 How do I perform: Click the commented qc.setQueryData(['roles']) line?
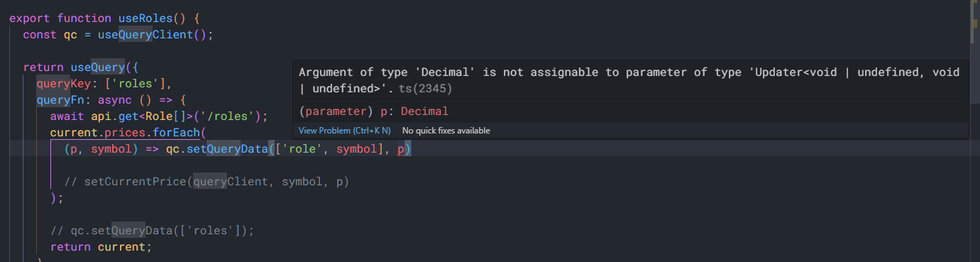pos(152,231)
